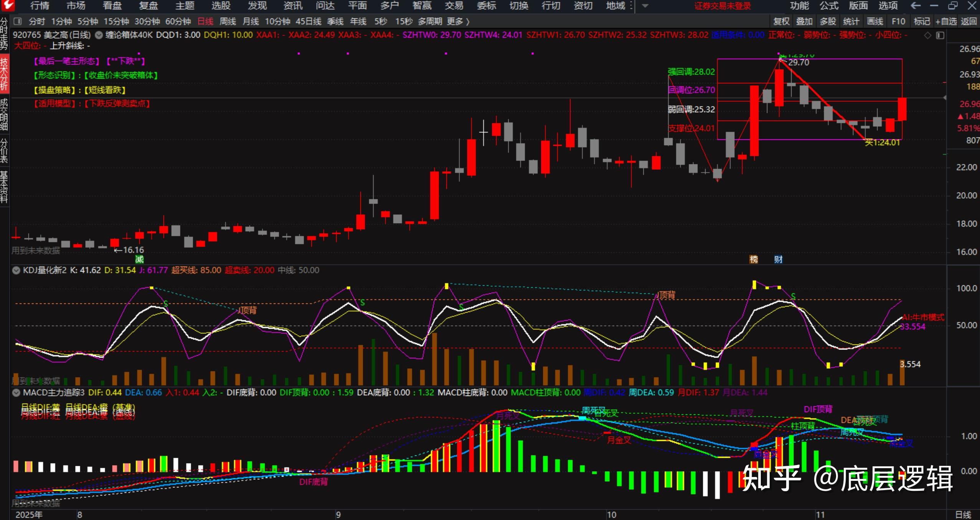Click the diamond icon above price axis
Screen dimensions: 980x520
click(x=927, y=35)
